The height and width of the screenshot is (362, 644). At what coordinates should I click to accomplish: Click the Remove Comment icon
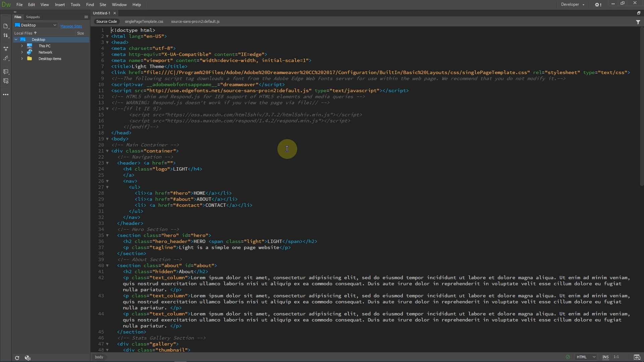pos(6,81)
